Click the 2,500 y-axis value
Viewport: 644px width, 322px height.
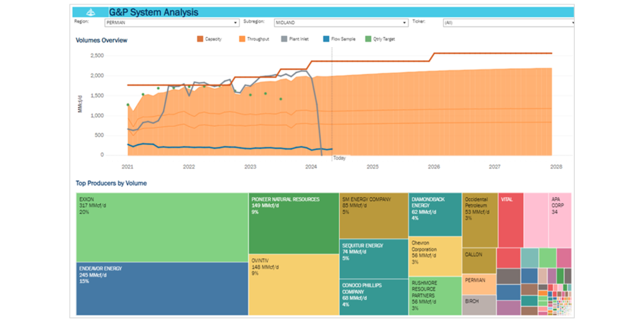click(x=97, y=56)
